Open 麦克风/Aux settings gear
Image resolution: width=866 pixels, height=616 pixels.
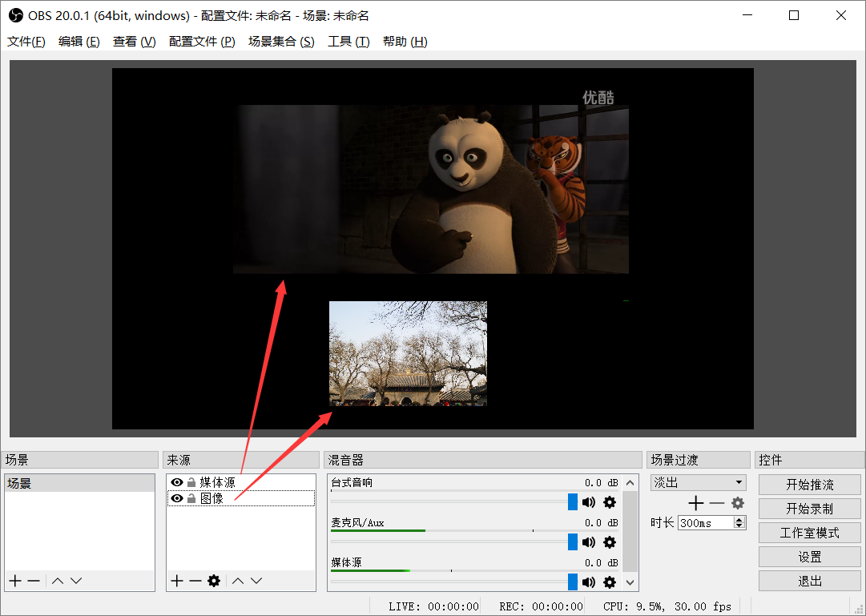pyautogui.click(x=610, y=542)
